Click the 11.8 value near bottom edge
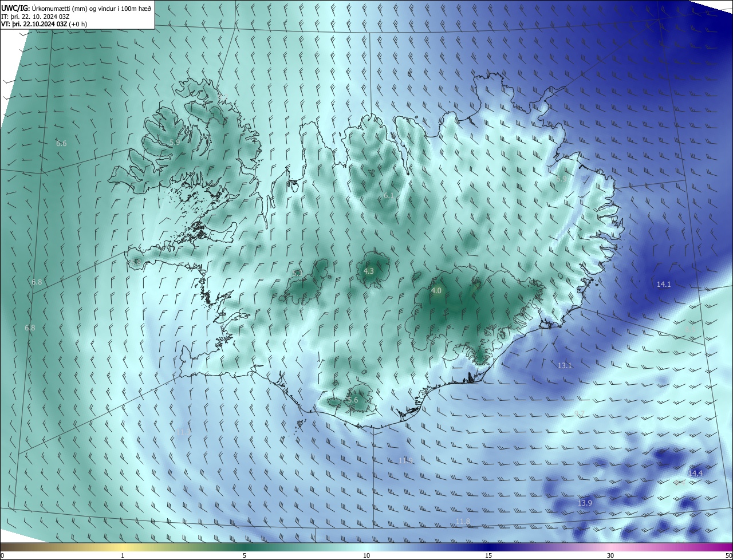Screen dimensions: 733x560 coord(463,520)
